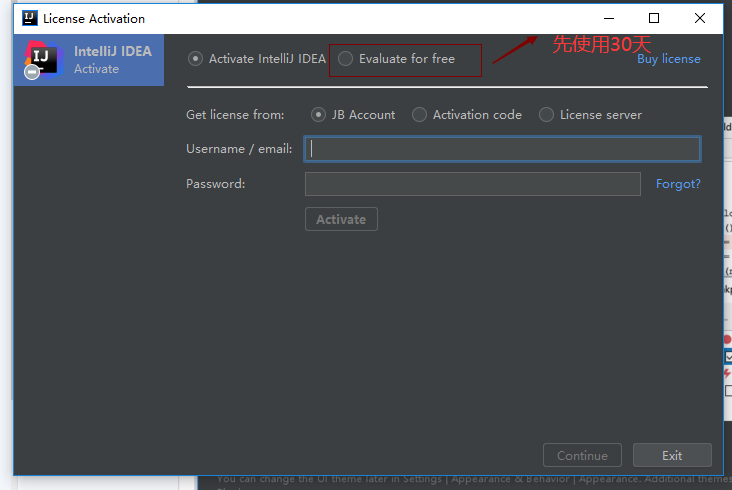732x490 pixels.
Task: Click the Activate button
Action: click(x=341, y=219)
